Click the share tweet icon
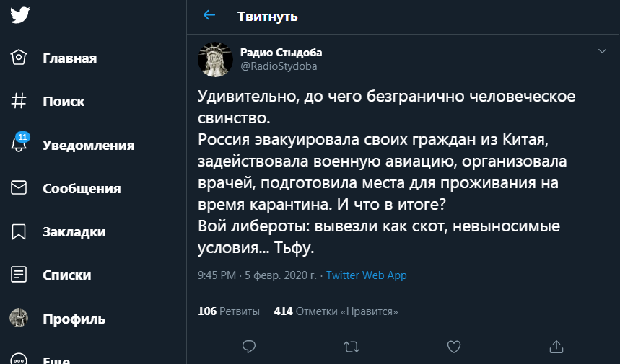Image resolution: width=620 pixels, height=364 pixels. tap(556, 347)
